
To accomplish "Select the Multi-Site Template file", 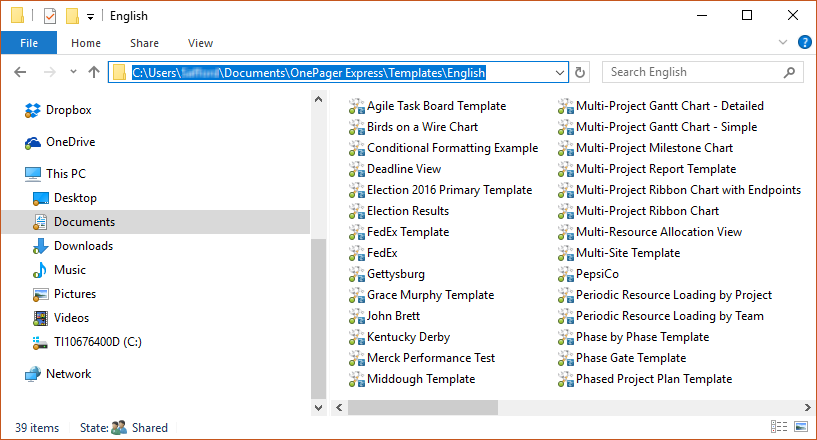I will [619, 253].
